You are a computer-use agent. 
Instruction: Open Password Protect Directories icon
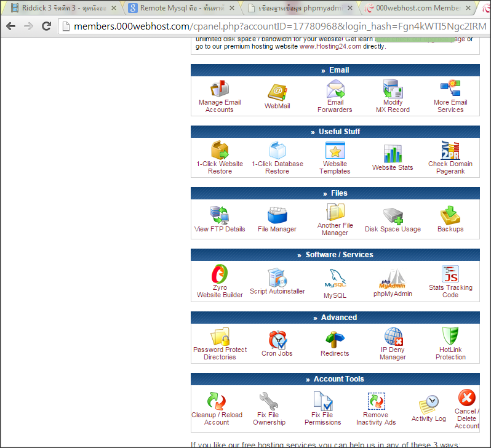(220, 337)
